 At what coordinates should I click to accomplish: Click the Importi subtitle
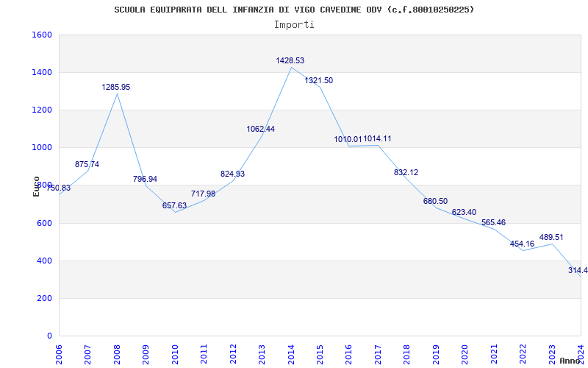(294, 25)
